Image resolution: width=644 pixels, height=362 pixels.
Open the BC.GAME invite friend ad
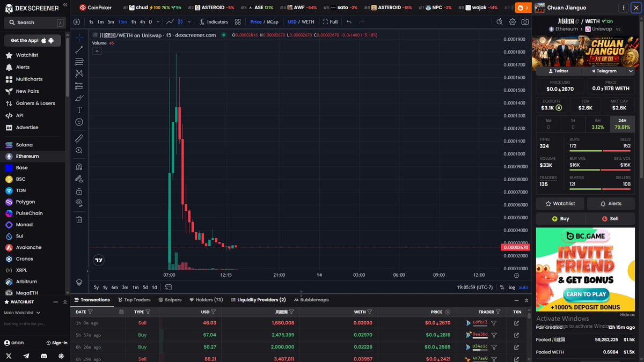point(586,270)
